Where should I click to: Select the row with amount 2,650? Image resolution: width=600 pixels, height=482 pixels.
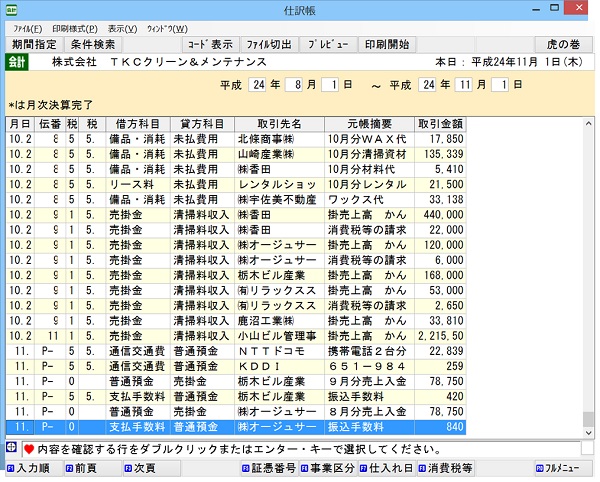(236, 306)
